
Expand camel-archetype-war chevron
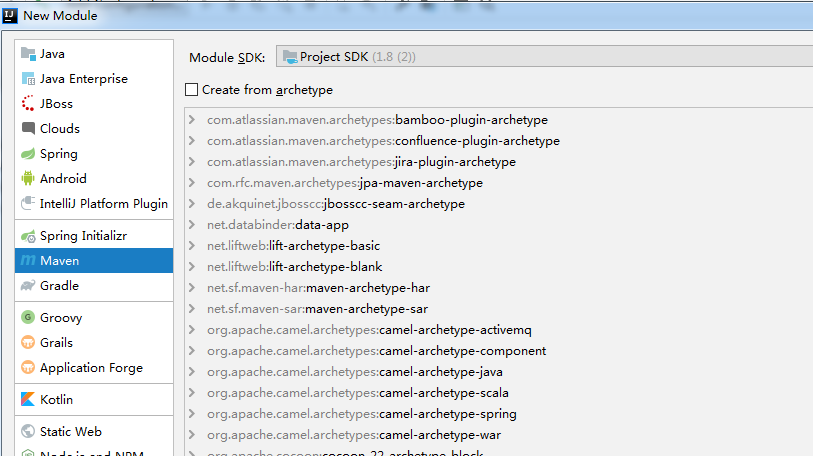[192, 435]
